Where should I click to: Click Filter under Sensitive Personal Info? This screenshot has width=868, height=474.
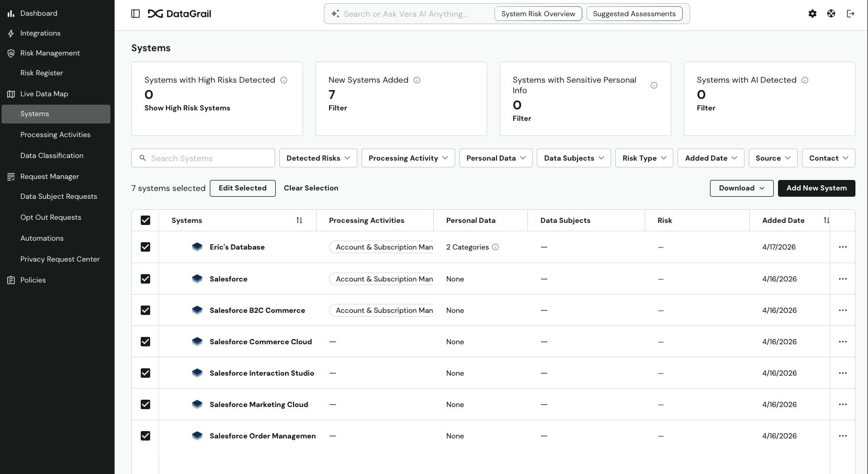tap(522, 119)
